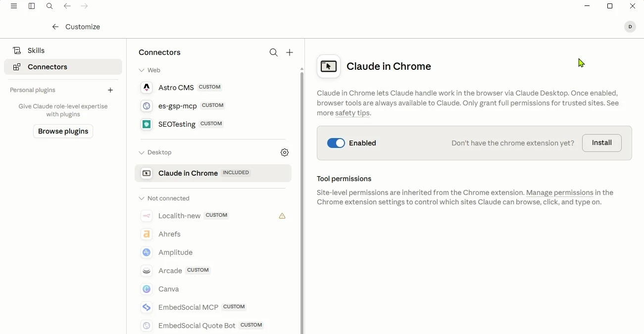Image resolution: width=644 pixels, height=334 pixels.
Task: Install the Chrome extension
Action: (602, 143)
